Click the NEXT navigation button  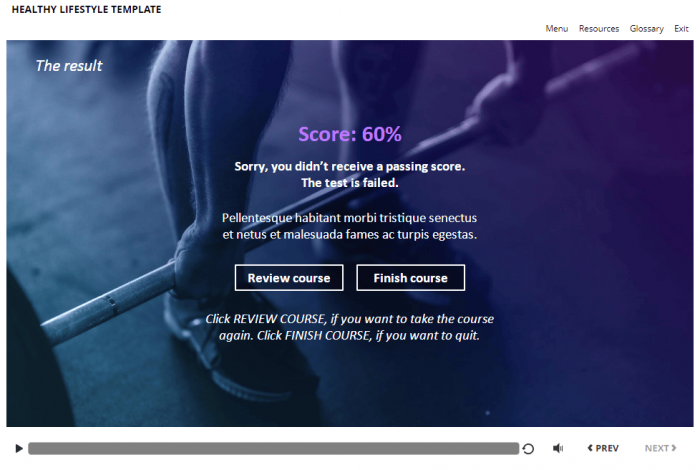(x=660, y=448)
